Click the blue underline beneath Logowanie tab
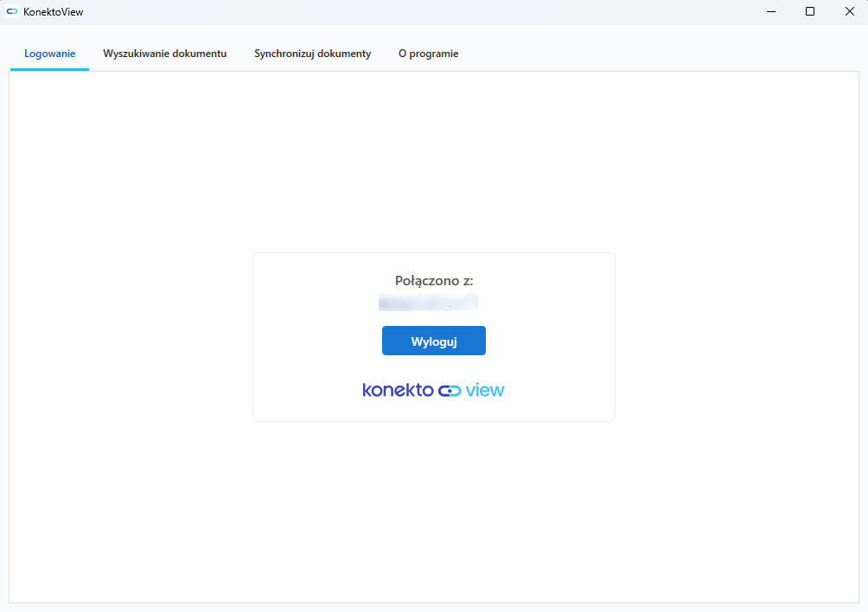Image resolution: width=868 pixels, height=612 pixels. (x=50, y=69)
